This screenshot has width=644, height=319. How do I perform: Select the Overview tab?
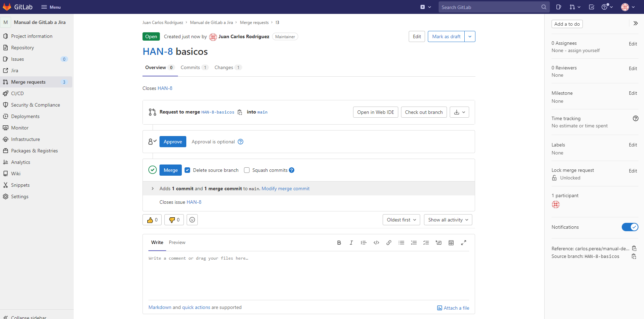coord(160,67)
